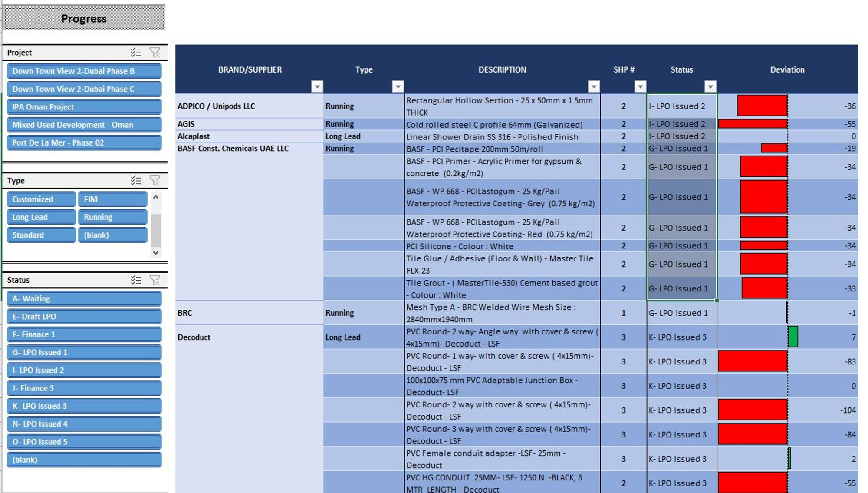Select Port De La Mer - Phase 02
This screenshot has height=493, width=868.
[x=84, y=142]
